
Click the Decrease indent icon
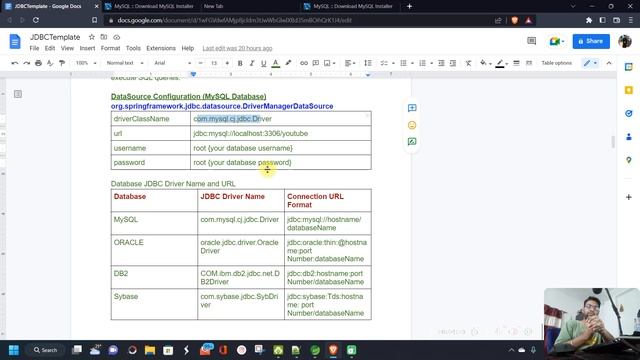pyautogui.click(x=441, y=63)
